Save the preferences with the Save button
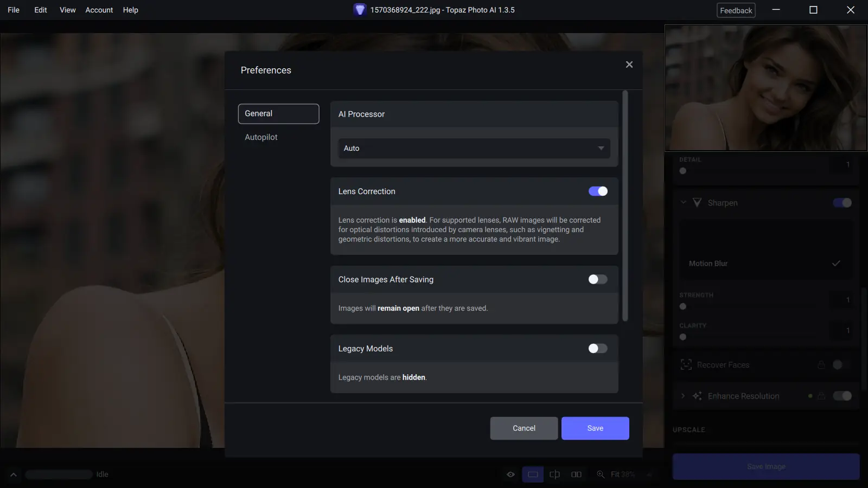This screenshot has height=488, width=868. [x=595, y=428]
